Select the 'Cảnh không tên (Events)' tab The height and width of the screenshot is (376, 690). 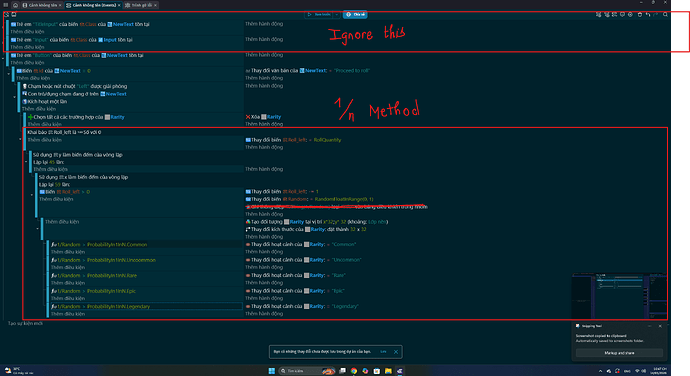[x=94, y=5]
